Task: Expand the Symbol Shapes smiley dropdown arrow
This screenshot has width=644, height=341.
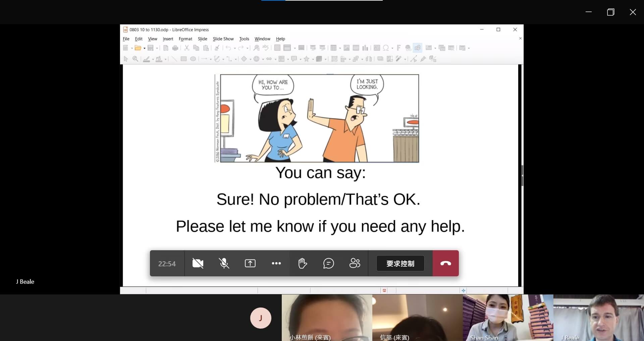Action: 263,59
